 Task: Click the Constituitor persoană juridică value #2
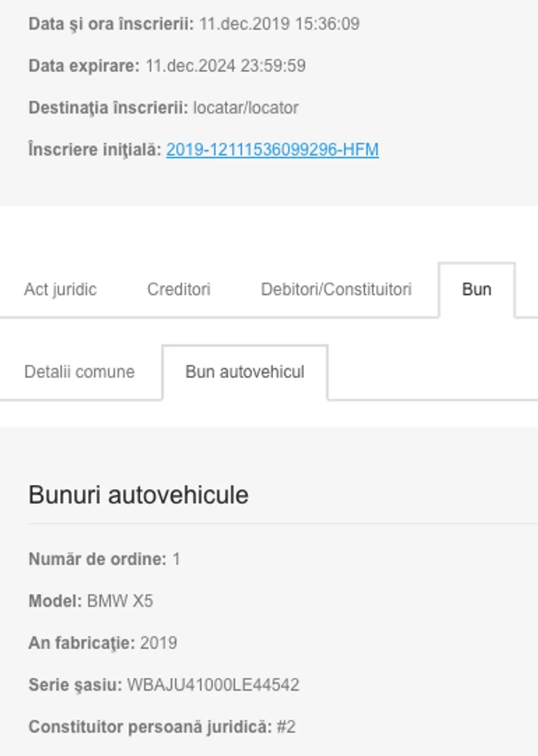(x=286, y=727)
